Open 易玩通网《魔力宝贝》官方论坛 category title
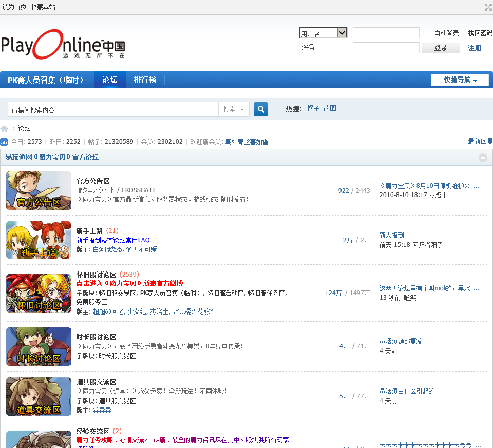Screen dimensions: 493x448 52,157
